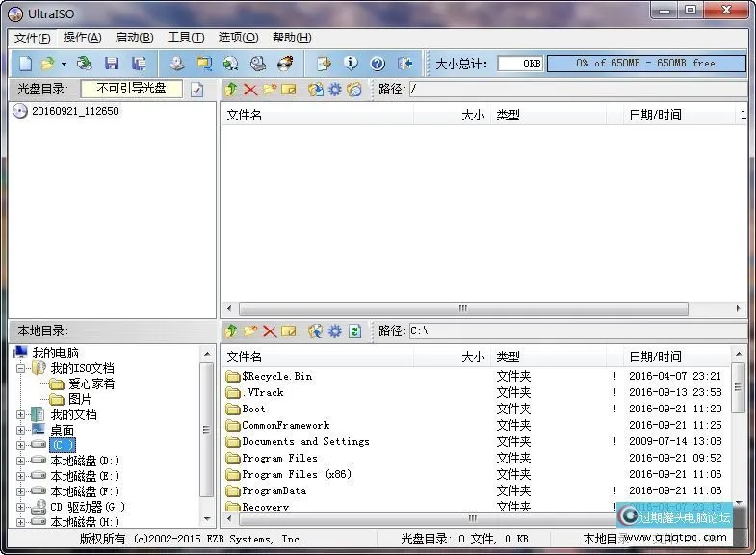Select the Program Files folder in list
Viewport: 756px width, 555px height.
point(279,458)
